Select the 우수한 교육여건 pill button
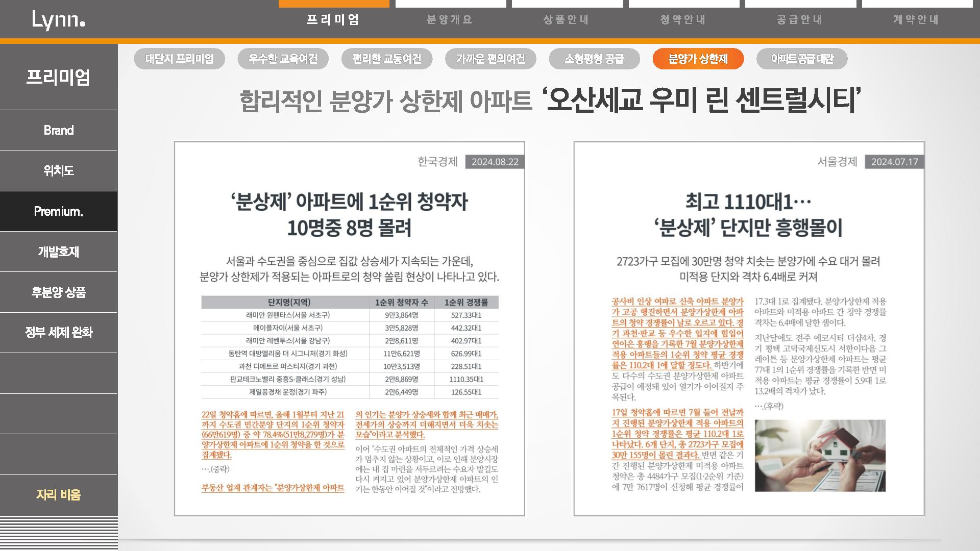 283,59
